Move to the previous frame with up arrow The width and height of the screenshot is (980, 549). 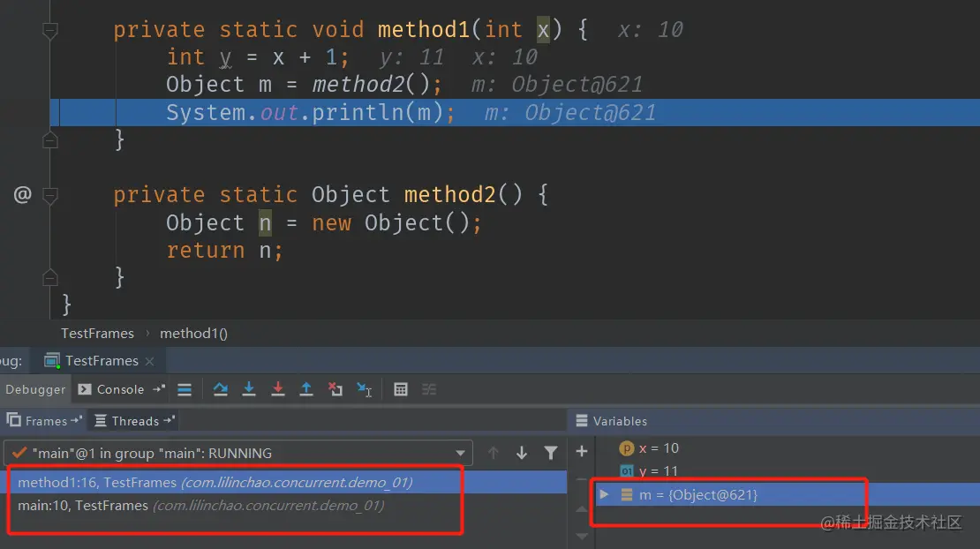click(x=494, y=453)
